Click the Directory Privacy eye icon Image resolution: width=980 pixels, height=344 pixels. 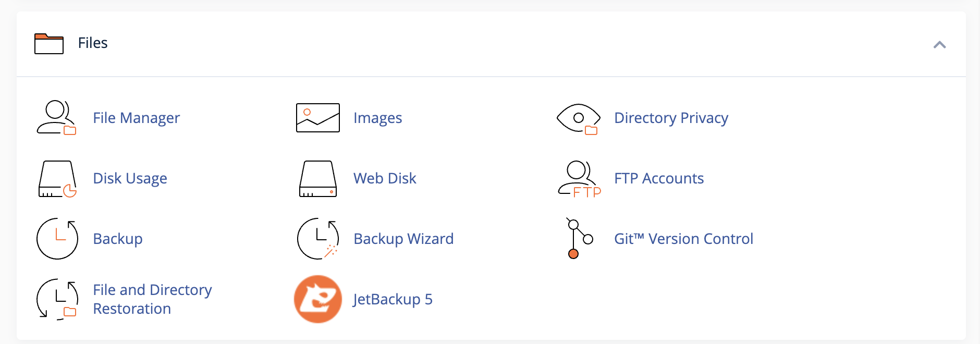(x=578, y=118)
